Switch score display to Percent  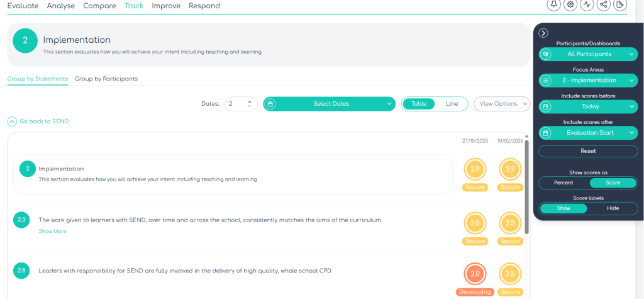tap(563, 183)
